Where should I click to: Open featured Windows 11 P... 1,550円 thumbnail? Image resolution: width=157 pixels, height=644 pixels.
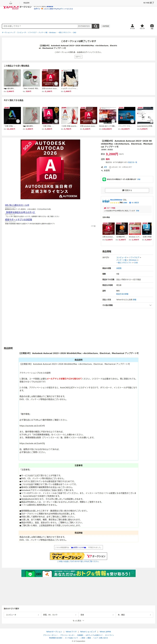coord(135,228)
